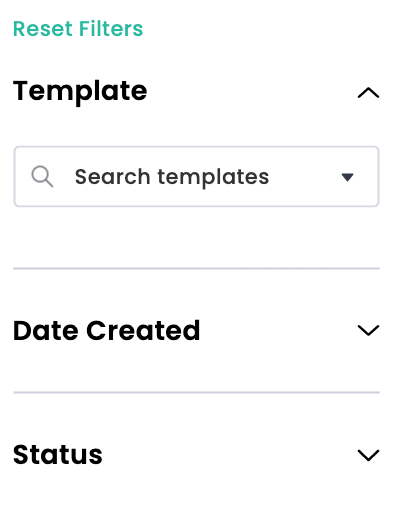Click the small triangle icon in the search box
The width and height of the screenshot is (404, 524).
pyautogui.click(x=347, y=177)
